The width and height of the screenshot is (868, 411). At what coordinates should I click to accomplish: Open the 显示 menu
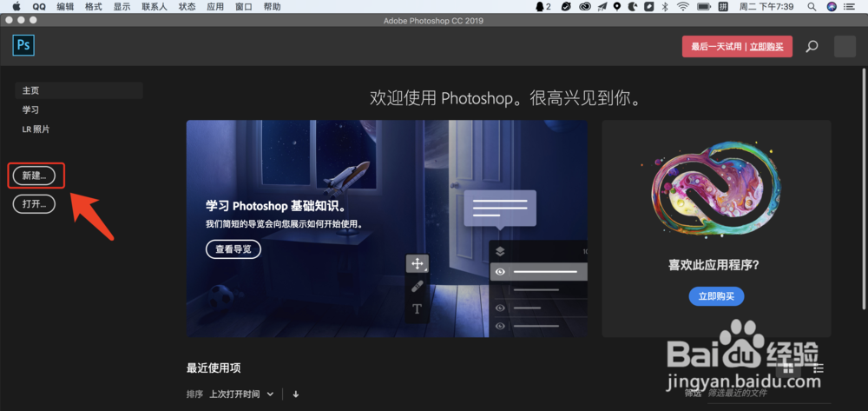tap(122, 7)
